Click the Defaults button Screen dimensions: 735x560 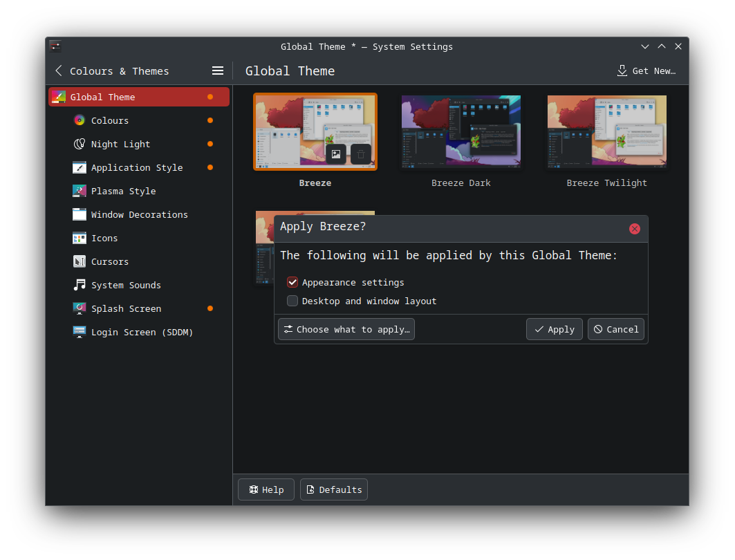point(334,489)
